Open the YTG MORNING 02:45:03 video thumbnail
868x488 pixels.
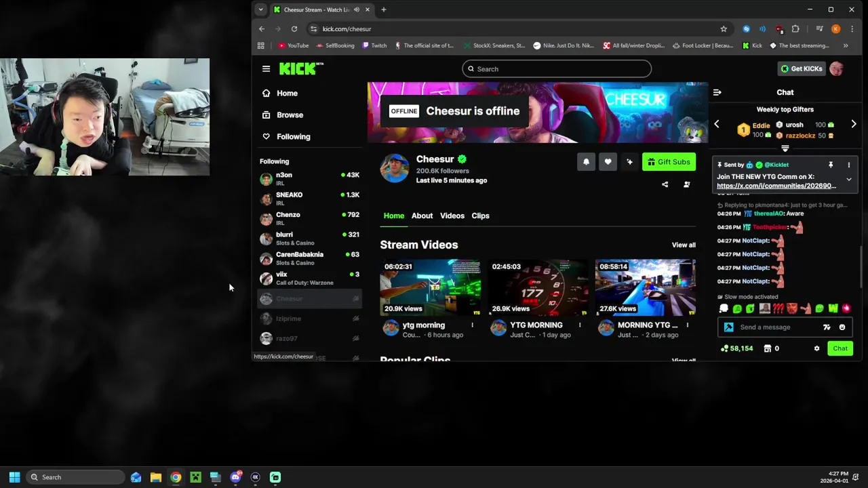(x=538, y=287)
